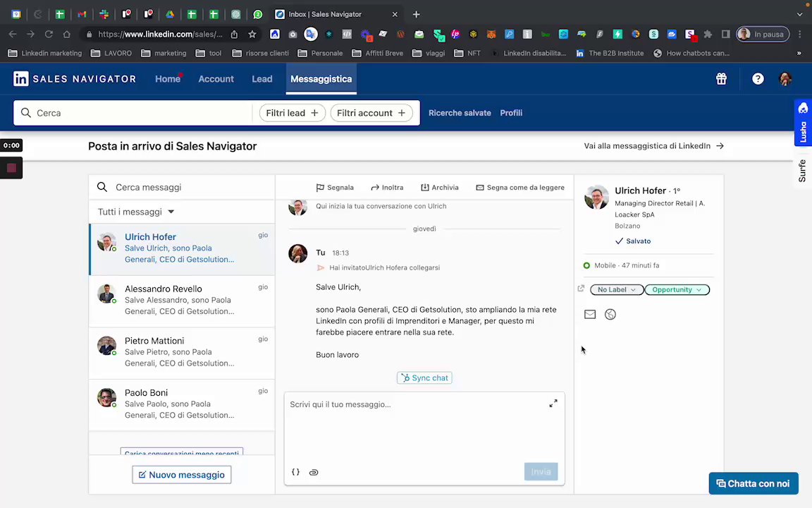This screenshot has height=508, width=812.
Task: Toggle the Salvato saved lead check
Action: click(633, 241)
